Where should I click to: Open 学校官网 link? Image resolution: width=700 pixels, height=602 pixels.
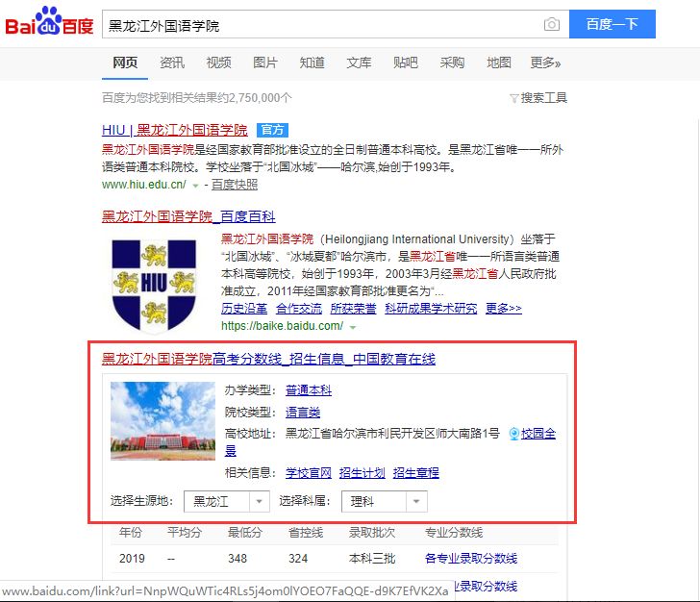(x=309, y=473)
